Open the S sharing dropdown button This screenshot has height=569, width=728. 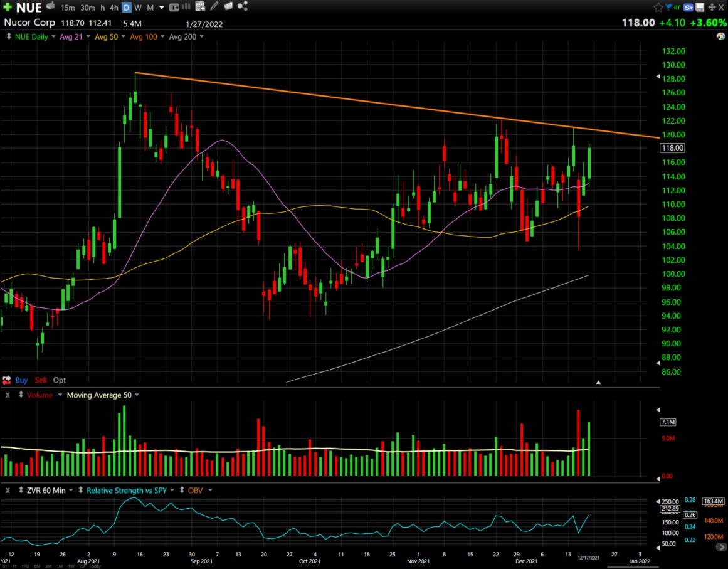[688, 7]
